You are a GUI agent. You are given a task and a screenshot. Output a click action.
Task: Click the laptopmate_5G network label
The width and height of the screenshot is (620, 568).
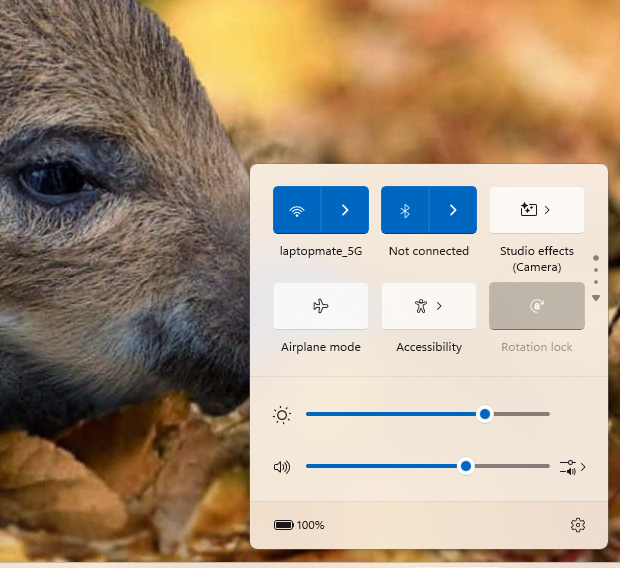coord(321,251)
